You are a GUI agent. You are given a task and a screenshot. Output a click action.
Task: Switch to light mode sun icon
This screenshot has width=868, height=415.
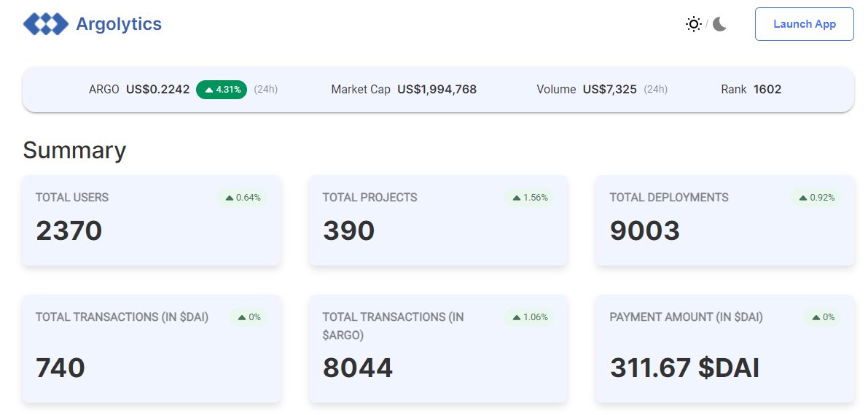(x=694, y=24)
